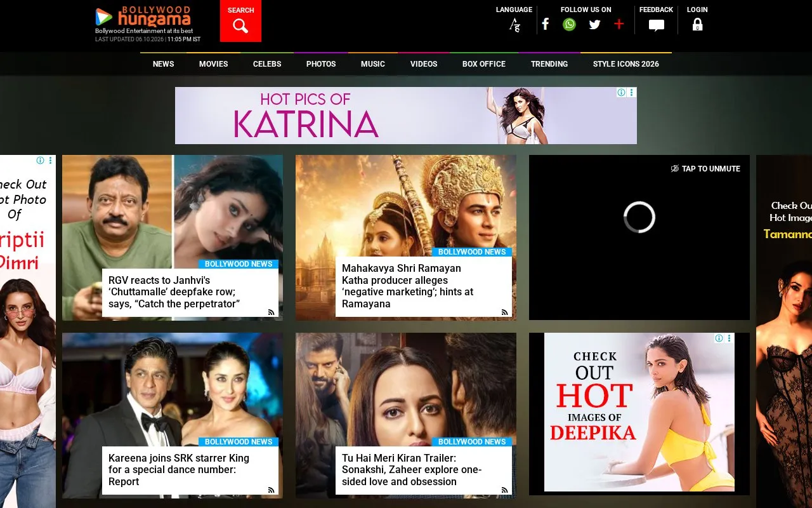Change site language via Language icon

point(514,25)
